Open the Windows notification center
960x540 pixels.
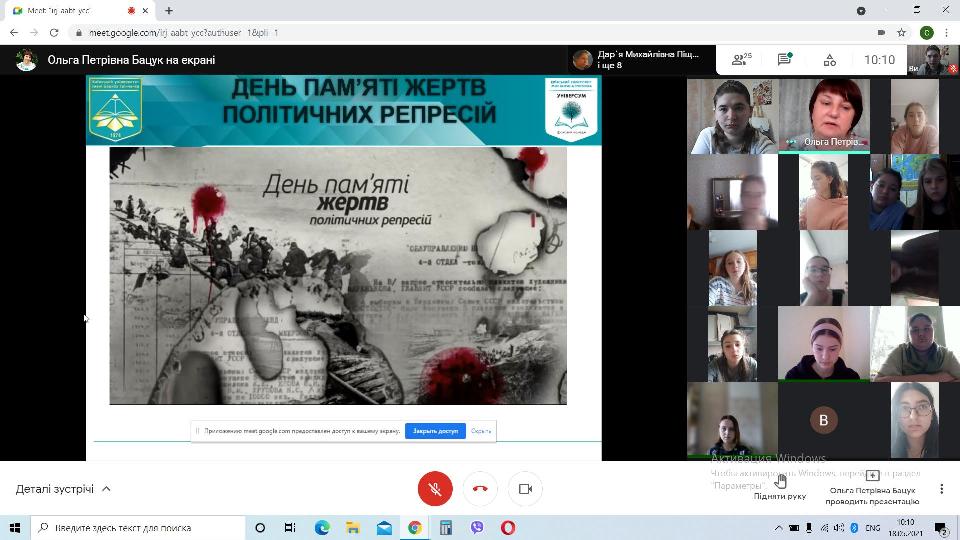click(941, 528)
